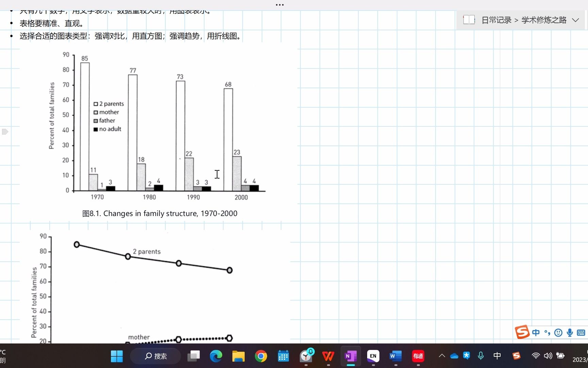Click the 日常记录 notebook name
This screenshot has width=588, height=368.
pos(496,20)
